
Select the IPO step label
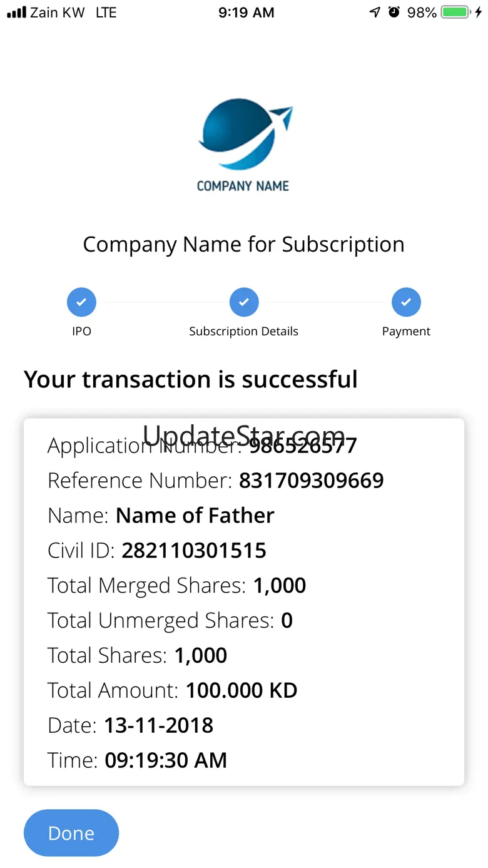point(81,332)
